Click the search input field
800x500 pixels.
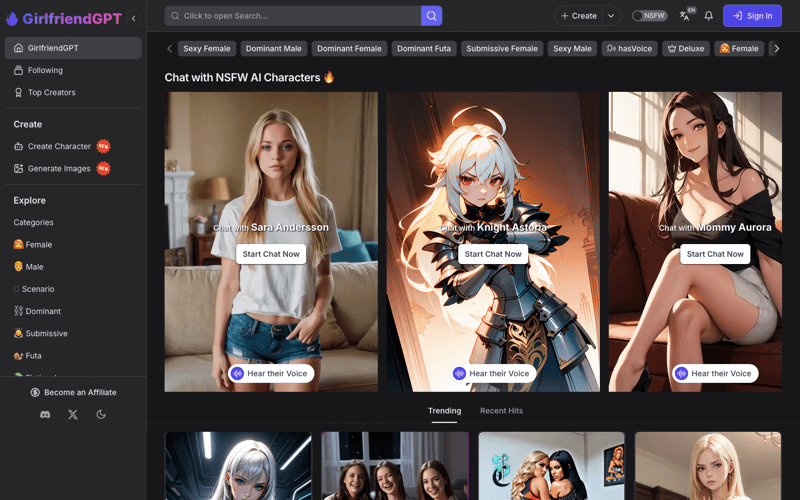coord(295,16)
